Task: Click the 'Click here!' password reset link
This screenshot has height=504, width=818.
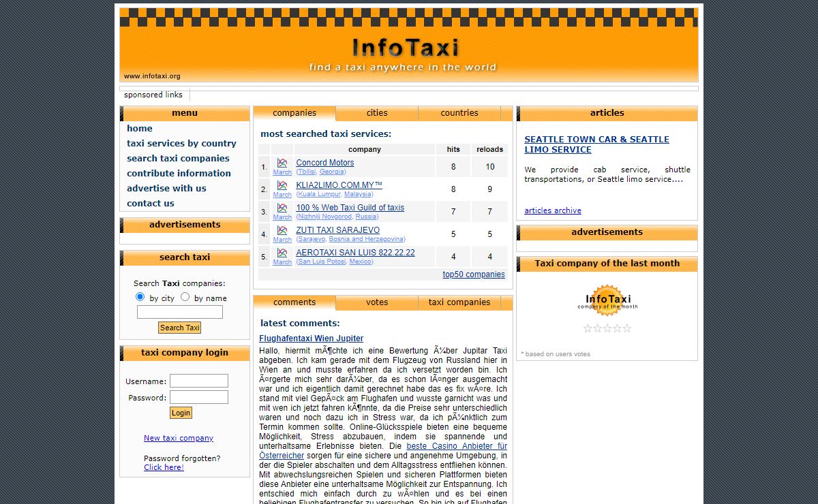Action: coord(164,467)
